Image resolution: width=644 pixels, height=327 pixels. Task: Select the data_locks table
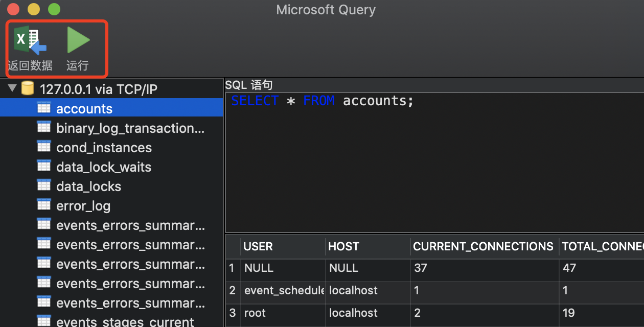(x=88, y=186)
